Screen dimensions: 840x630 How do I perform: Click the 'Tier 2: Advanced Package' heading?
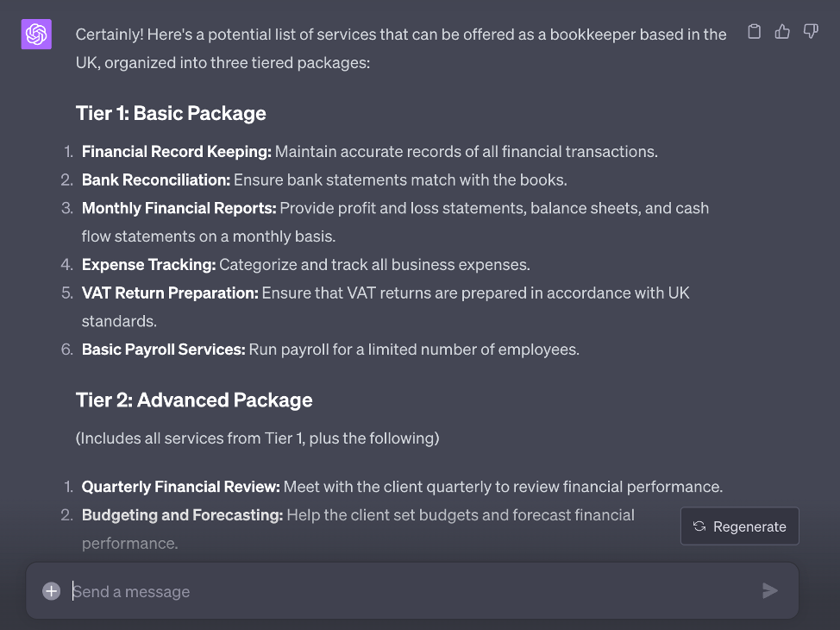tap(194, 400)
